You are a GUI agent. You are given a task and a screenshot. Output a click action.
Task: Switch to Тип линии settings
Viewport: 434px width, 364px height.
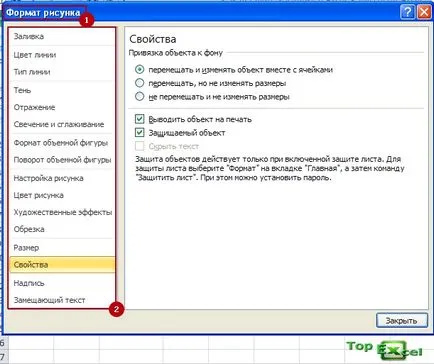coord(62,72)
